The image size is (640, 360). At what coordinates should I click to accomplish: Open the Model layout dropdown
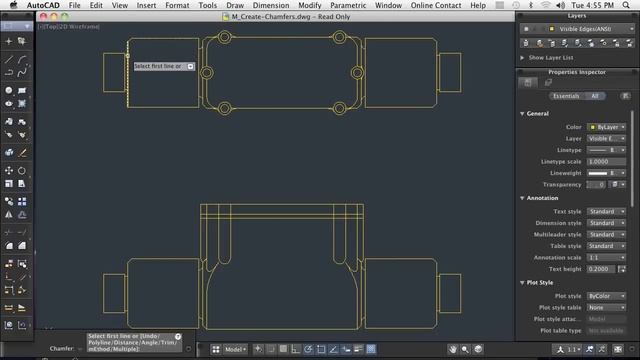point(236,349)
